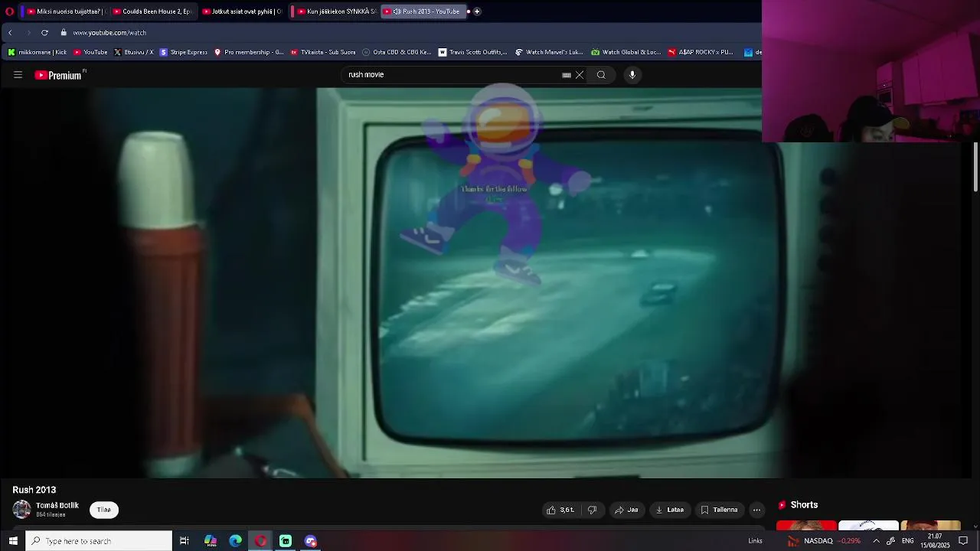Dislike the Rush 2013 video
This screenshot has height=551, width=980.
pos(592,510)
